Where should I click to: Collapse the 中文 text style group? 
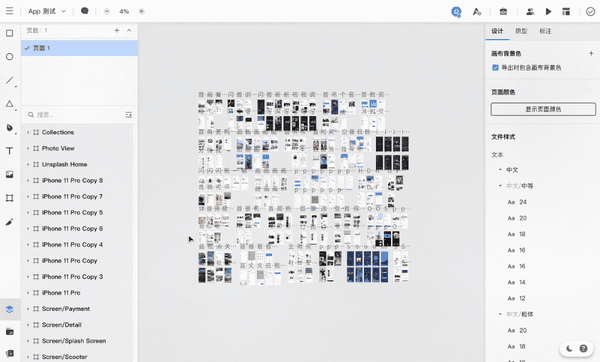500,170
